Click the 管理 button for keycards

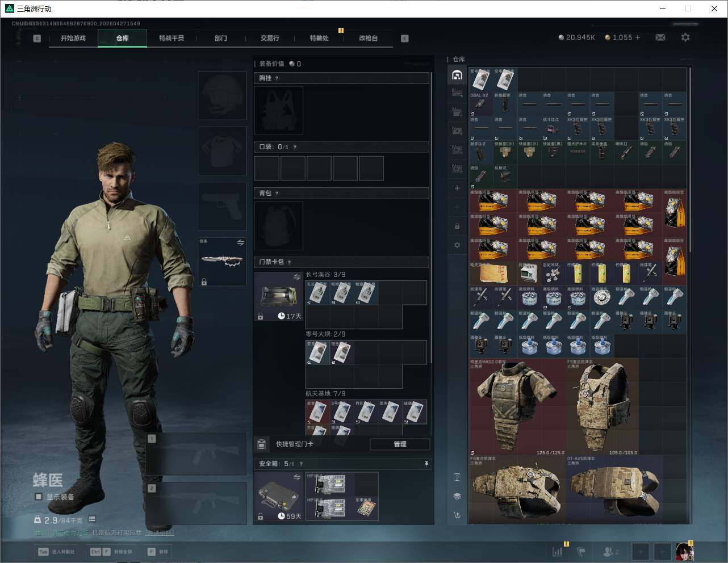pos(400,444)
